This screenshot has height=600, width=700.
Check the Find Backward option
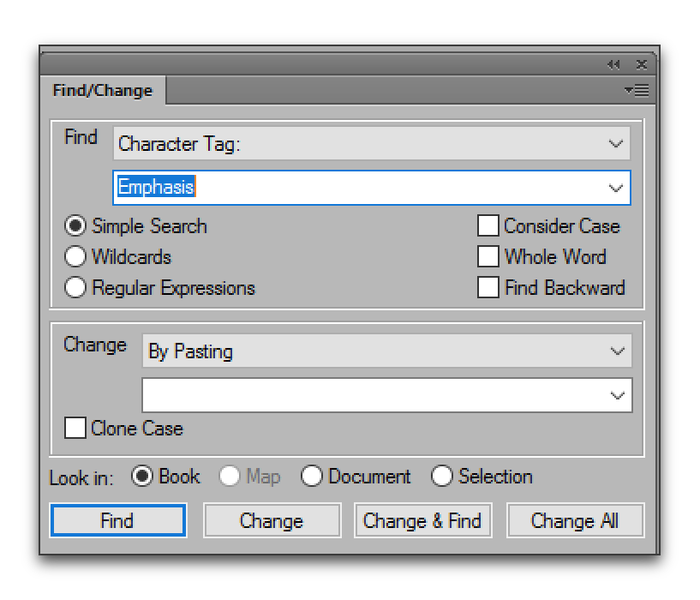click(488, 288)
